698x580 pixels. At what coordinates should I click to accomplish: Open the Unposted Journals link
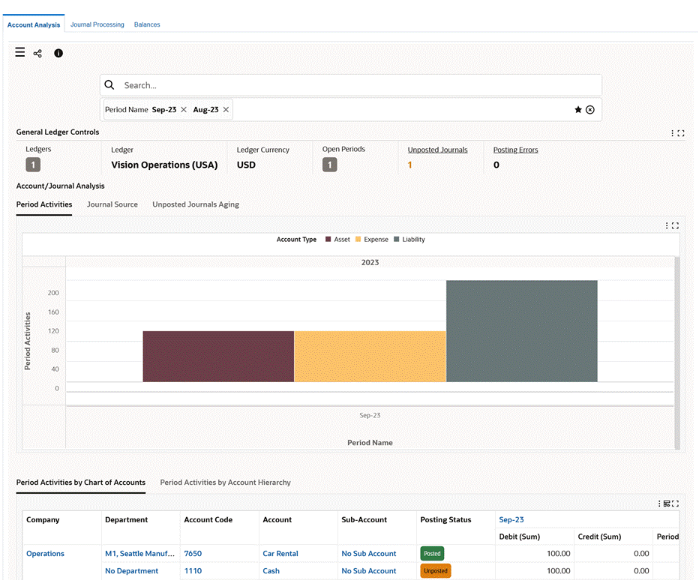point(437,150)
